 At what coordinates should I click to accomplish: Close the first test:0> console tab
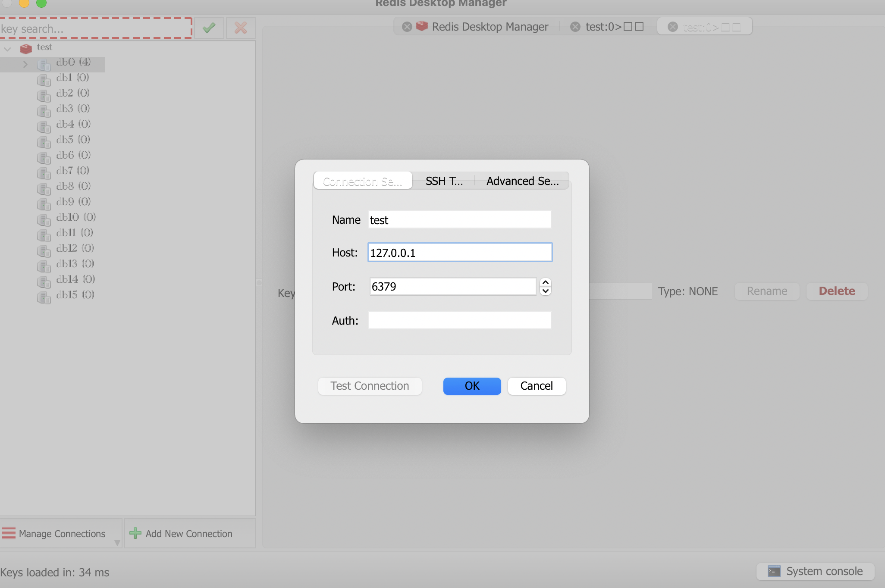coord(575,27)
